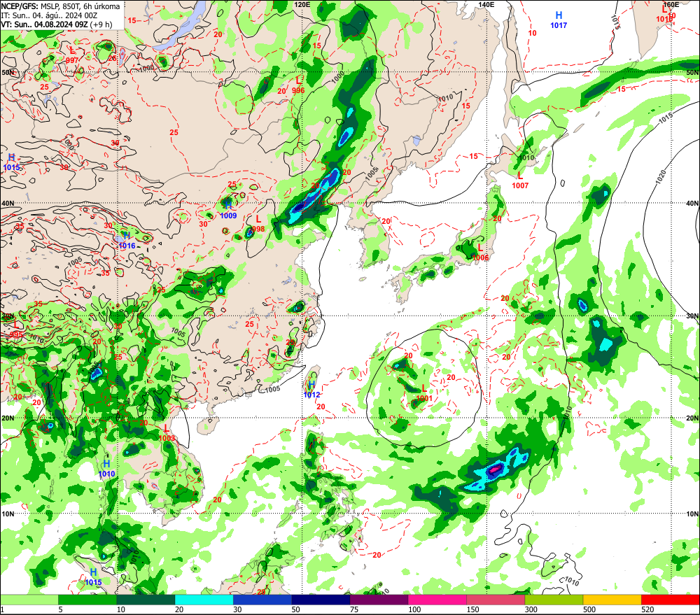Click the magenta rainfall maximum east of the Philippines
This screenshot has height=615, width=700.
click(496, 469)
